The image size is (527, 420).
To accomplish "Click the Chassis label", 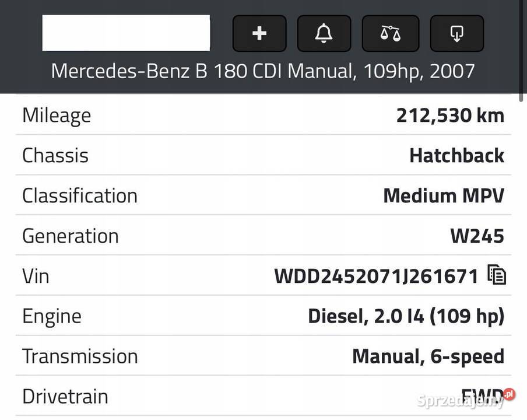I will tap(55, 155).
